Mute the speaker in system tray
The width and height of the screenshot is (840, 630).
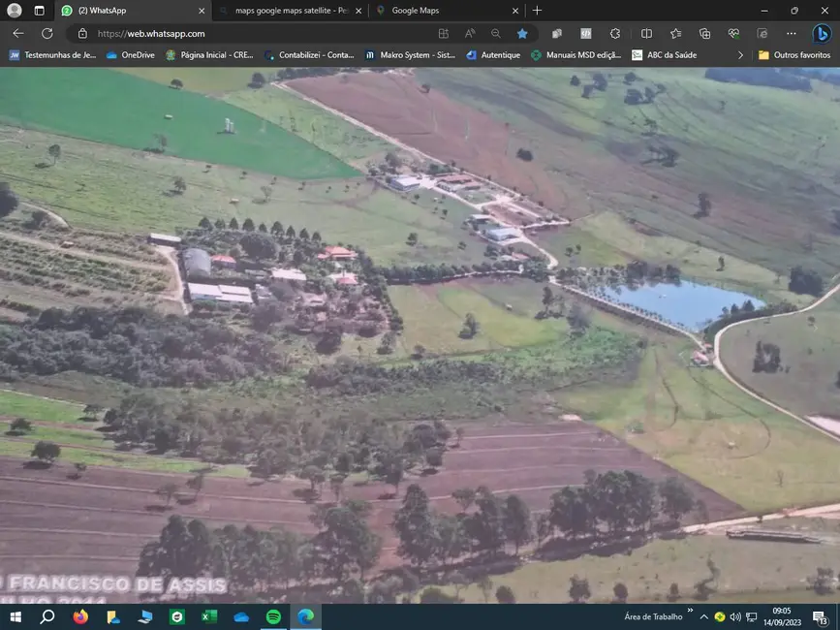click(734, 617)
